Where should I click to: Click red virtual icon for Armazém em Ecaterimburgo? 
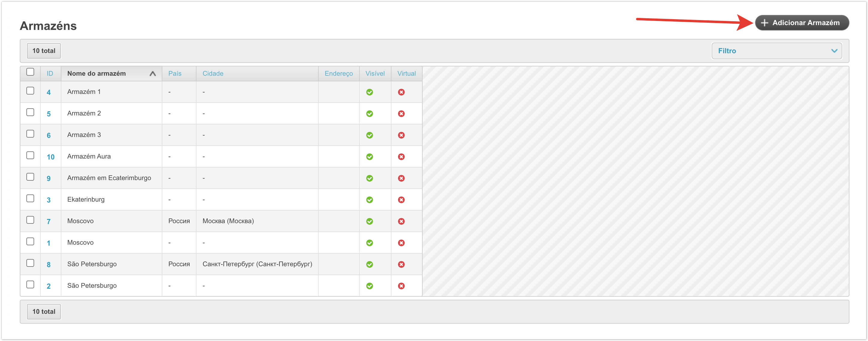click(401, 178)
